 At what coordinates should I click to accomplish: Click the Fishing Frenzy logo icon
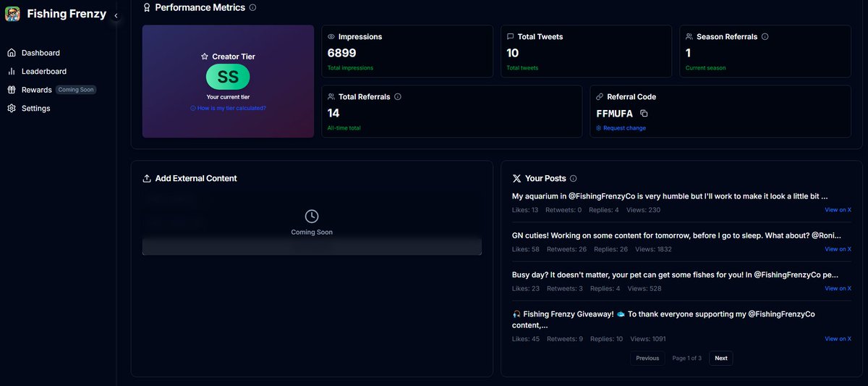(12, 14)
